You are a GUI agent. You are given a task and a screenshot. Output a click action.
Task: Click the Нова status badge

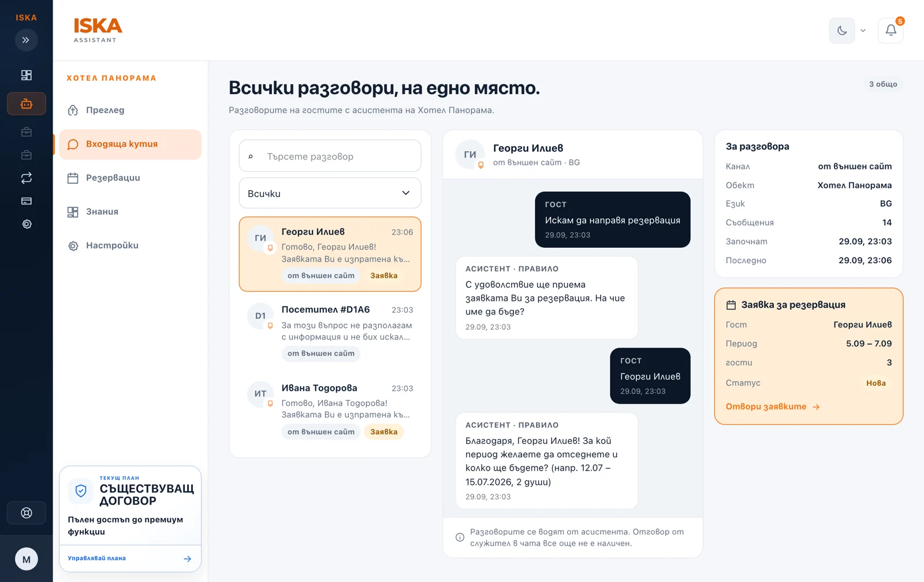[876, 383]
